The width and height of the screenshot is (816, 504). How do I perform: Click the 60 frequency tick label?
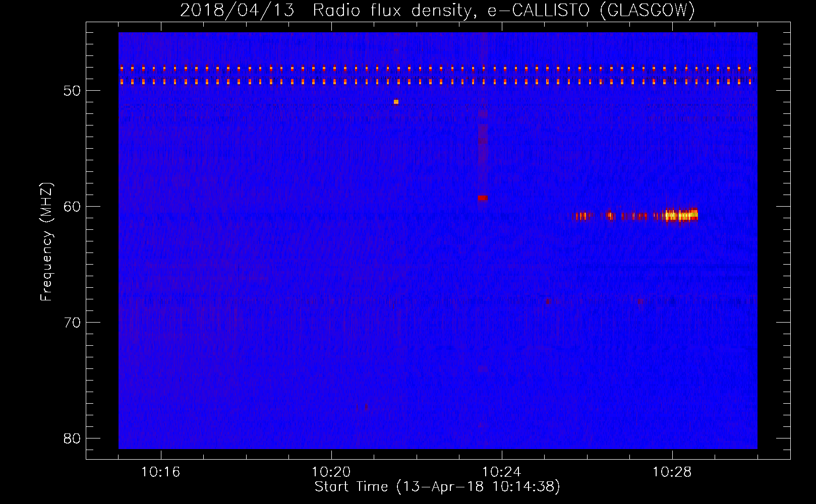tap(72, 207)
